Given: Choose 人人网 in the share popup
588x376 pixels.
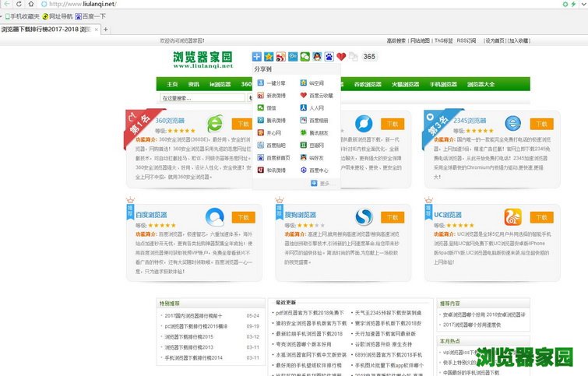Looking at the screenshot, I should pyautogui.click(x=312, y=108).
